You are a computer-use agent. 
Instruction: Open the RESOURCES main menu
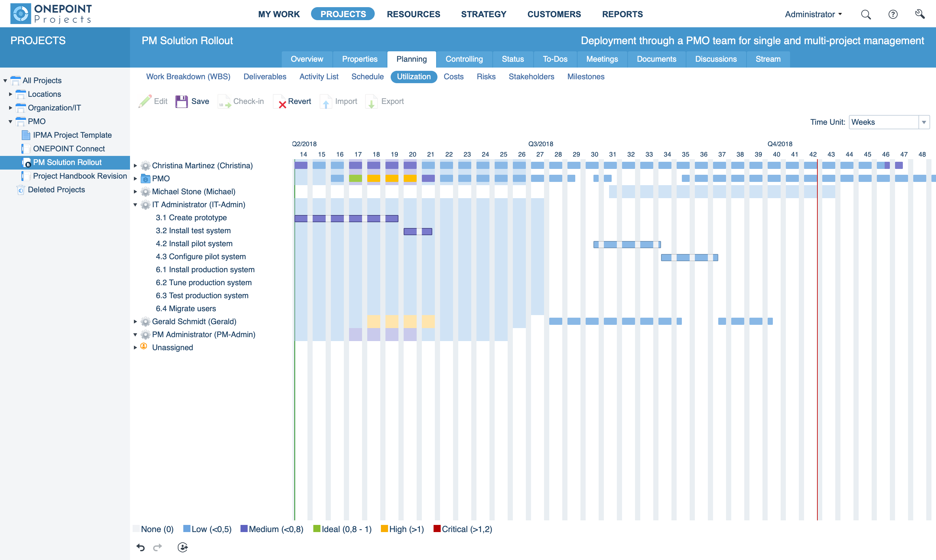(413, 14)
